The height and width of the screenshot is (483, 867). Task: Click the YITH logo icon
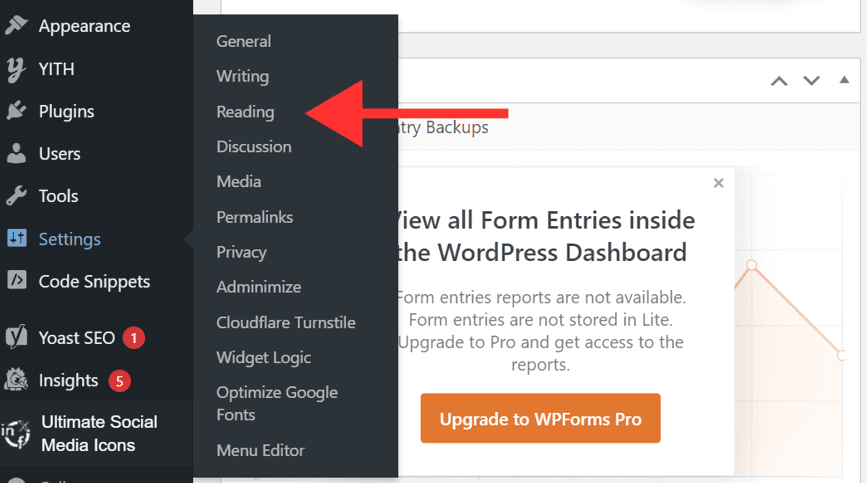point(16,69)
